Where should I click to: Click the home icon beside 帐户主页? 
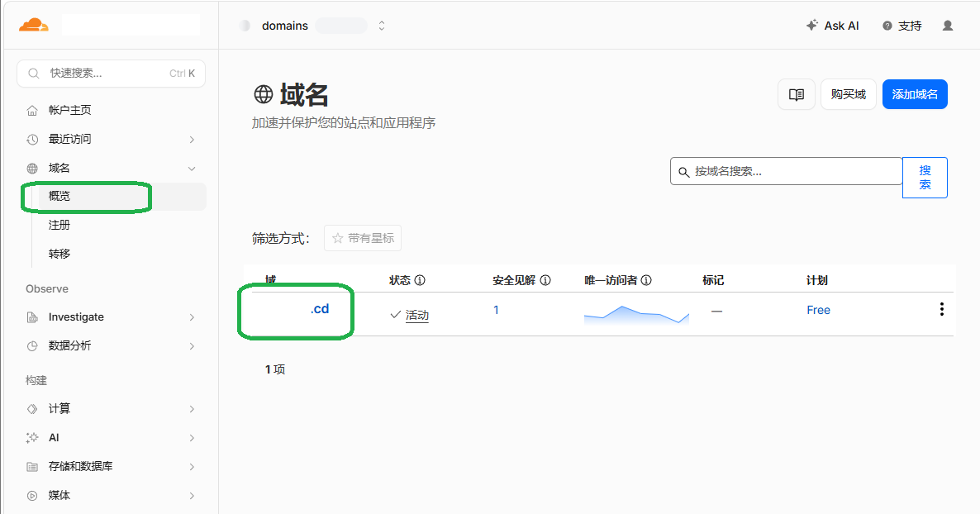[x=32, y=111]
